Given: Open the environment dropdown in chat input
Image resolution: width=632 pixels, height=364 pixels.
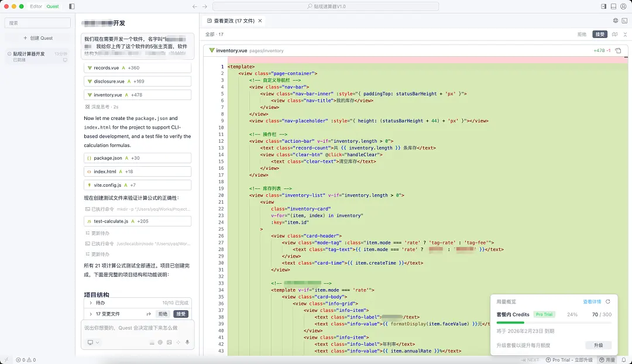Looking at the screenshot, I should (x=93, y=342).
